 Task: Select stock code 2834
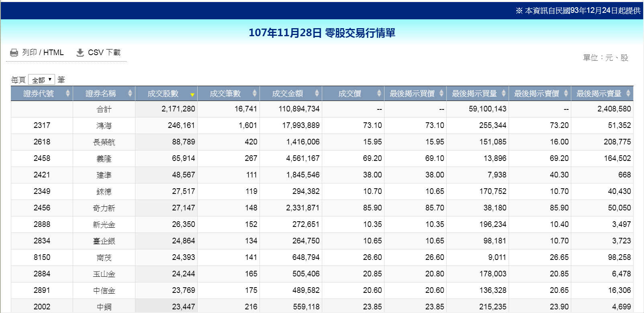42,241
